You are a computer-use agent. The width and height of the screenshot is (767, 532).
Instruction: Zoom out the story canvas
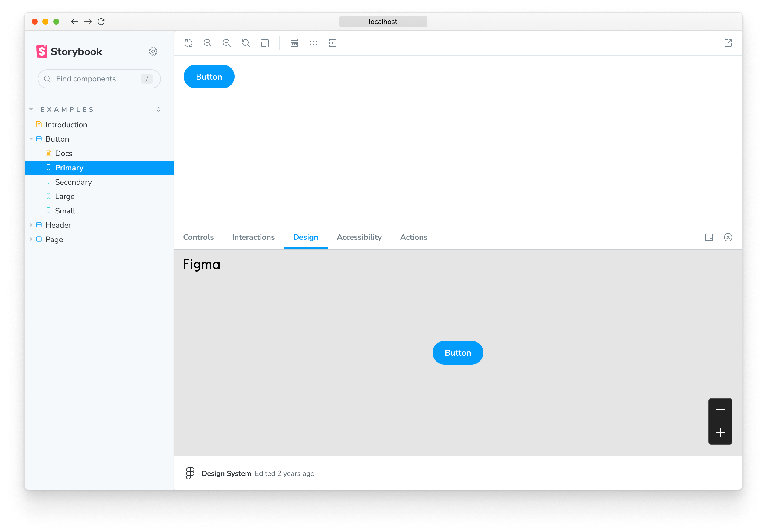click(226, 43)
